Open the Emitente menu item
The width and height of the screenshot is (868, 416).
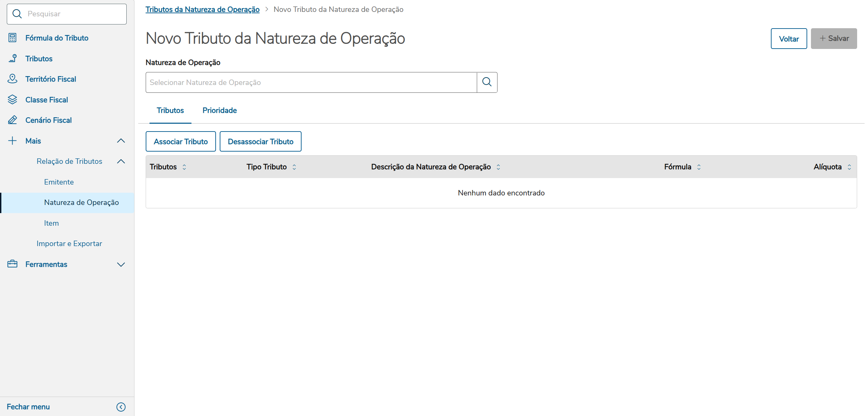pyautogui.click(x=59, y=182)
